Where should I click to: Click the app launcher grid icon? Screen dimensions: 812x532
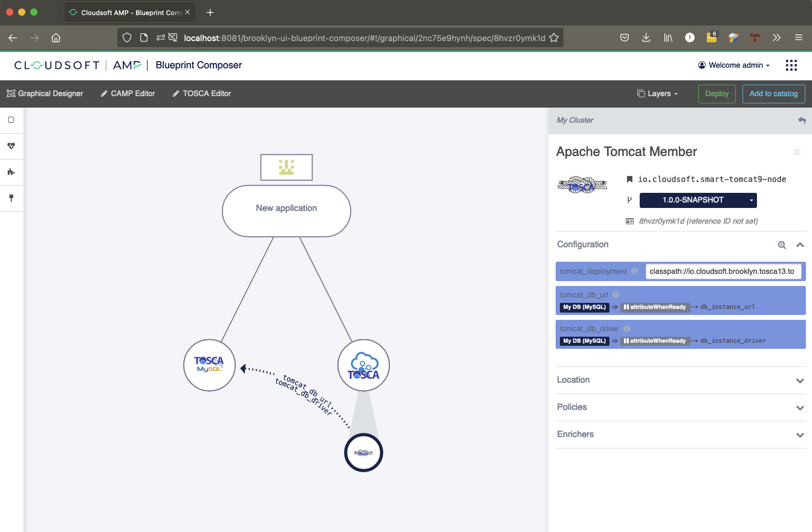click(791, 65)
